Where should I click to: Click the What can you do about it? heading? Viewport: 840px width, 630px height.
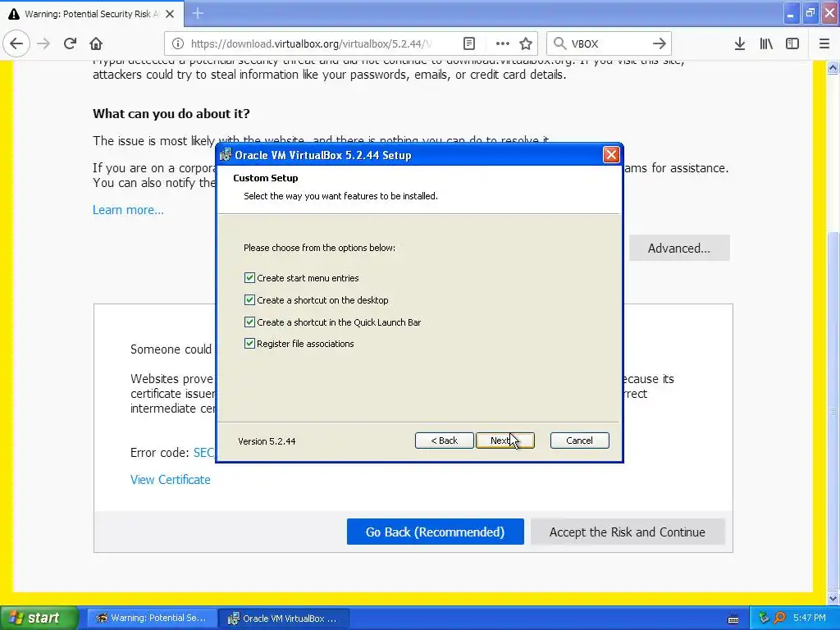[x=171, y=113]
